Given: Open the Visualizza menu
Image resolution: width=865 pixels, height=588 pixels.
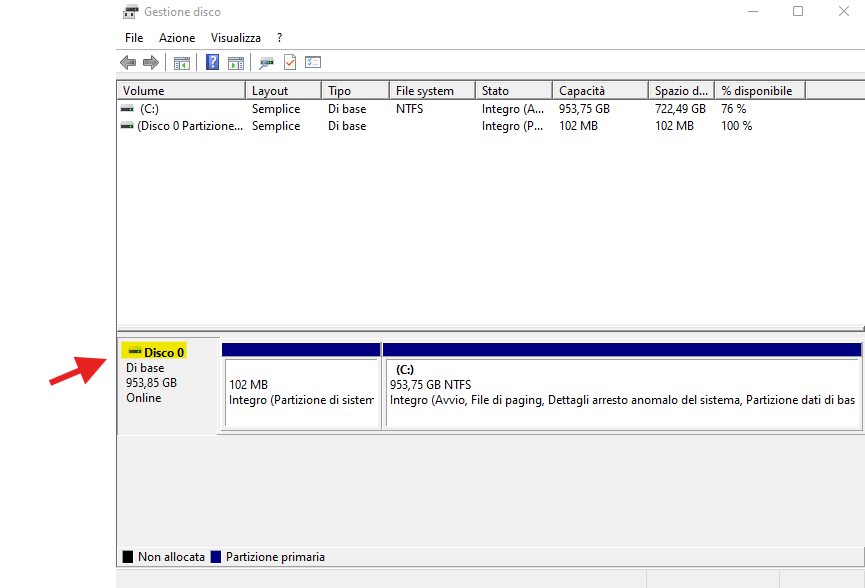Looking at the screenshot, I should 235,38.
